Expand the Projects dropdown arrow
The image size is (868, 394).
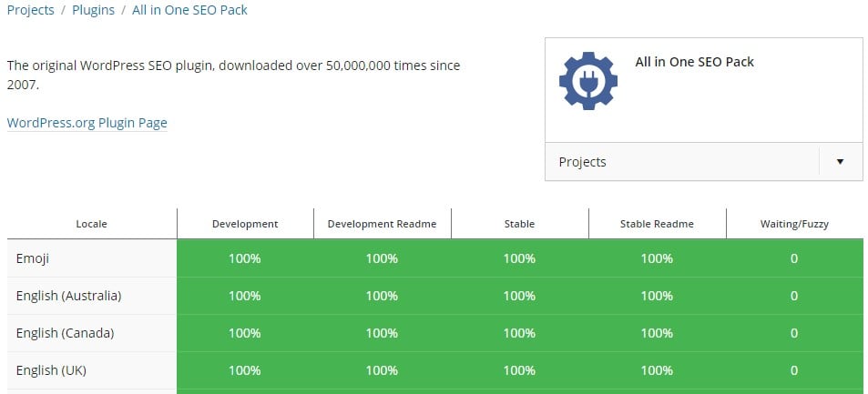pyautogui.click(x=841, y=162)
